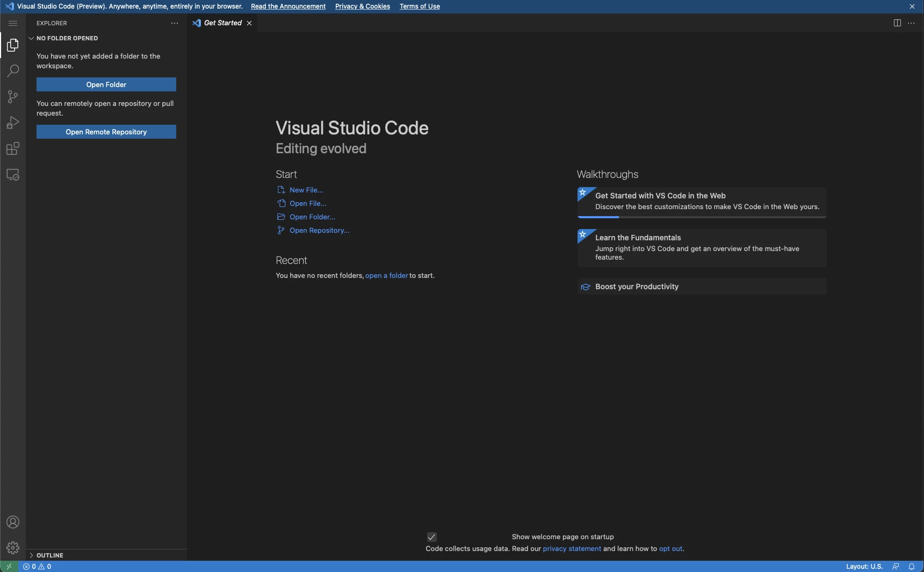Click the Layout: U.S. status bar item

click(x=864, y=567)
